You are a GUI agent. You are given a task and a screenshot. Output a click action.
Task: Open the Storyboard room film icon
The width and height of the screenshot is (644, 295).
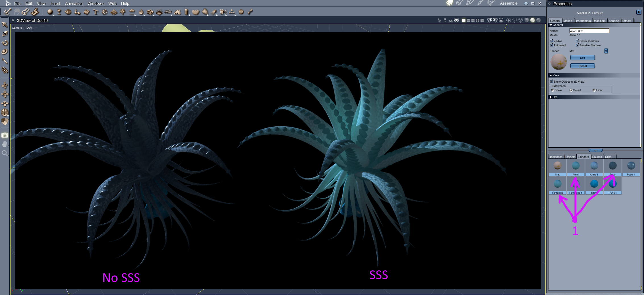click(x=490, y=3)
